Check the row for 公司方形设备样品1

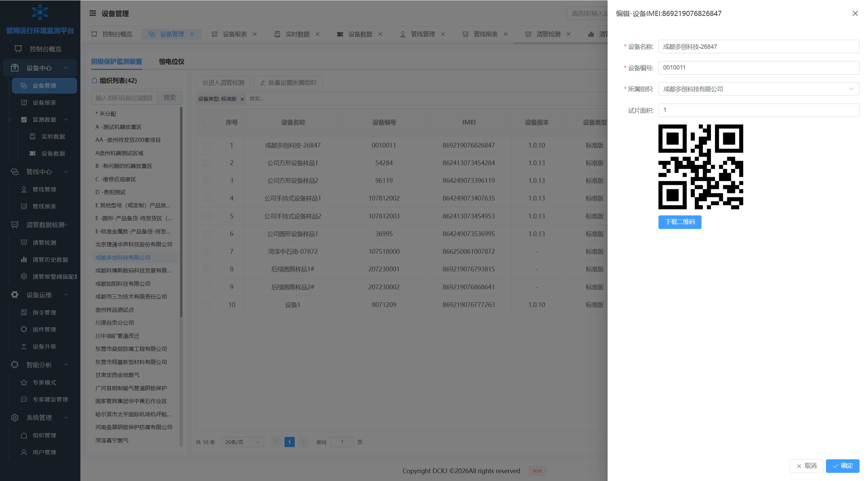click(x=207, y=163)
